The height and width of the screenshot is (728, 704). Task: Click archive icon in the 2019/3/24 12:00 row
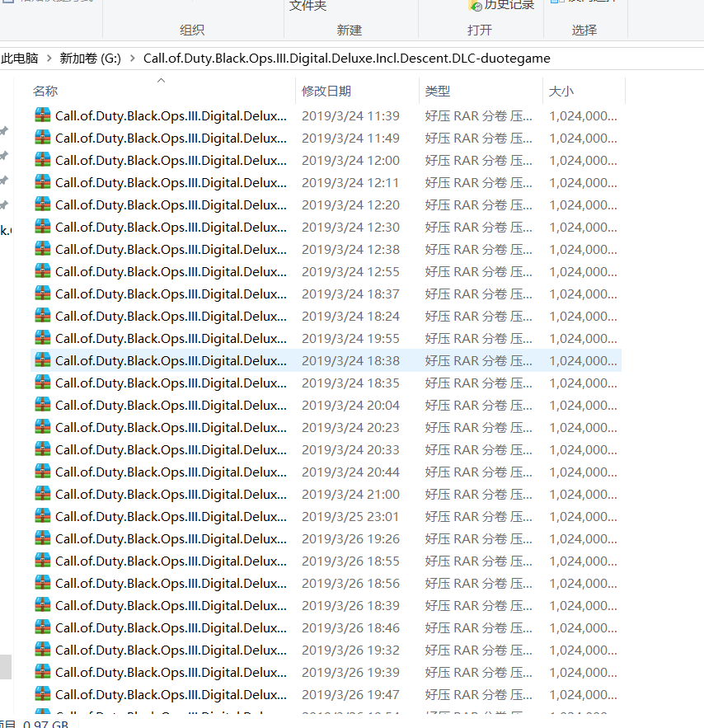[x=43, y=160]
